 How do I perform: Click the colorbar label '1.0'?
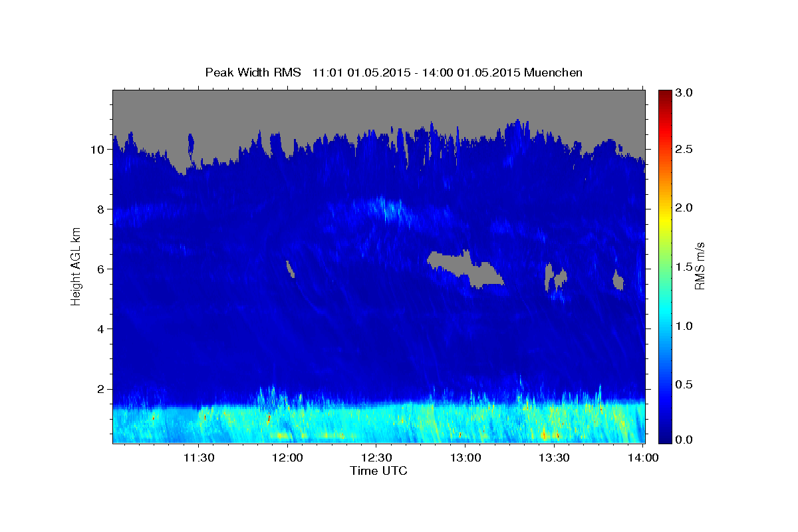pos(684,326)
